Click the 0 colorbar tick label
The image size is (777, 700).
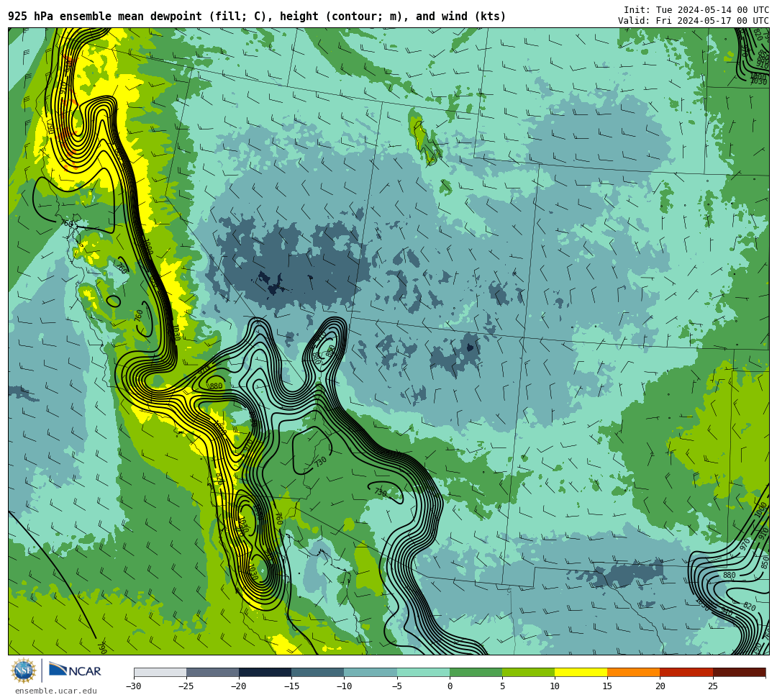450,686
